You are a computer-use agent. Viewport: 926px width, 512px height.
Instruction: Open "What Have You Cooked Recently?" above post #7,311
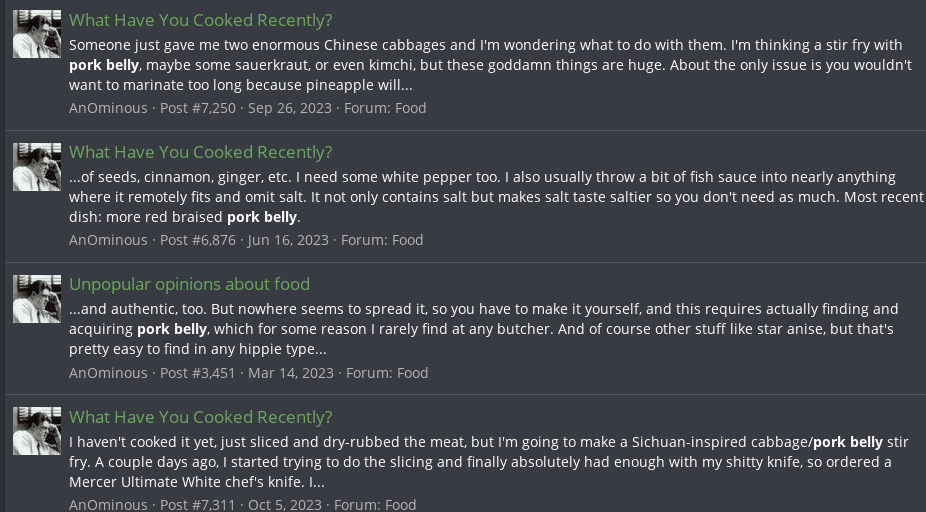coord(200,417)
